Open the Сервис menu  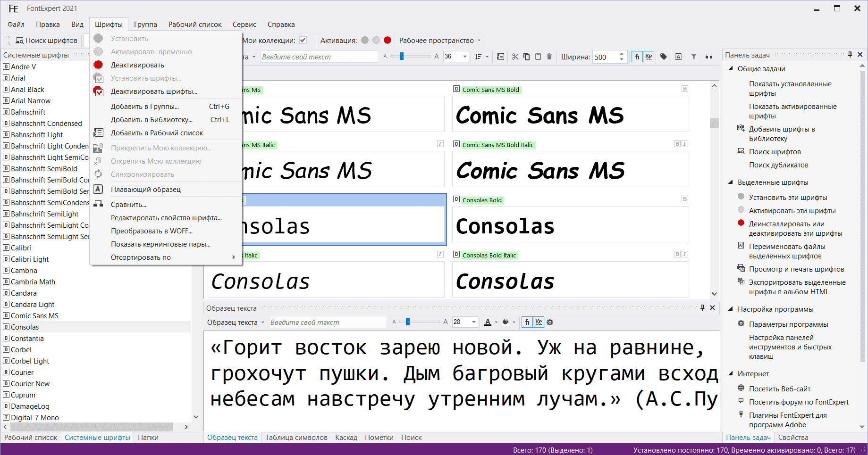244,25
